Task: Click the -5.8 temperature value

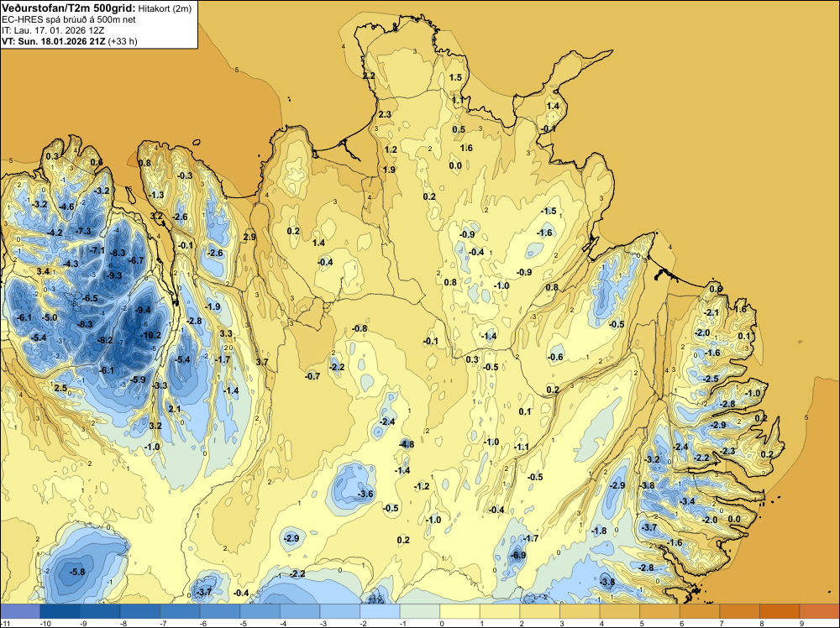Action: pyautogui.click(x=77, y=573)
